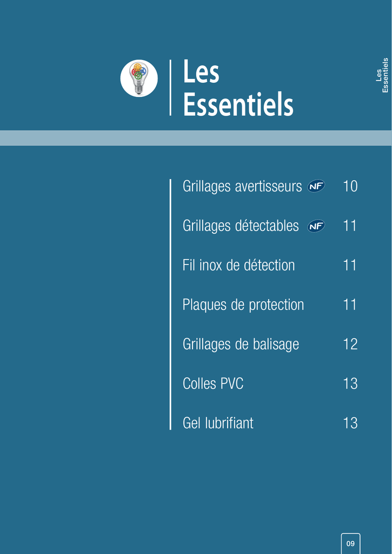Click page number 11 beside Grillages détectables
392x554 pixels.
(350, 226)
